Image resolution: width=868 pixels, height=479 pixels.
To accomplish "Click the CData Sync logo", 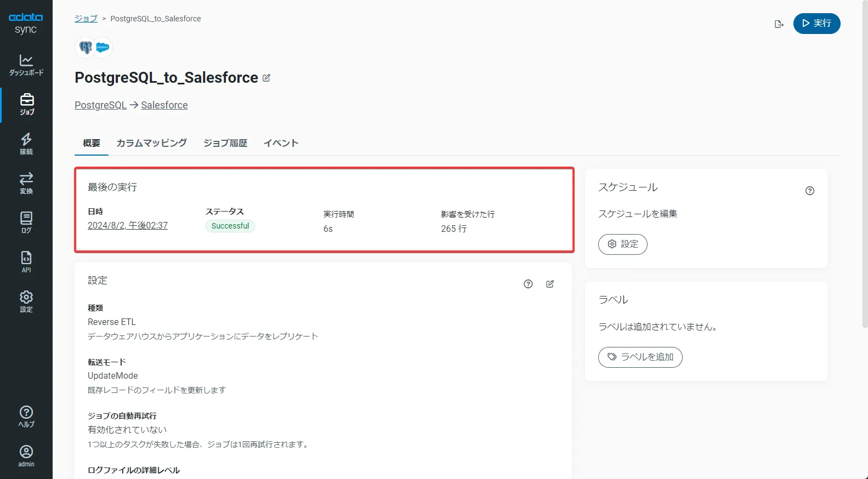I will point(26,24).
